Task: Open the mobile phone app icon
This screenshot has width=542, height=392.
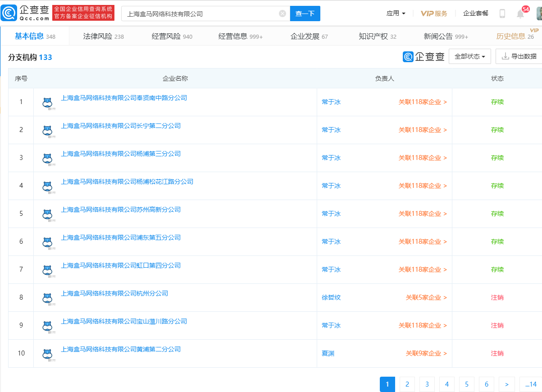Action: (502, 14)
